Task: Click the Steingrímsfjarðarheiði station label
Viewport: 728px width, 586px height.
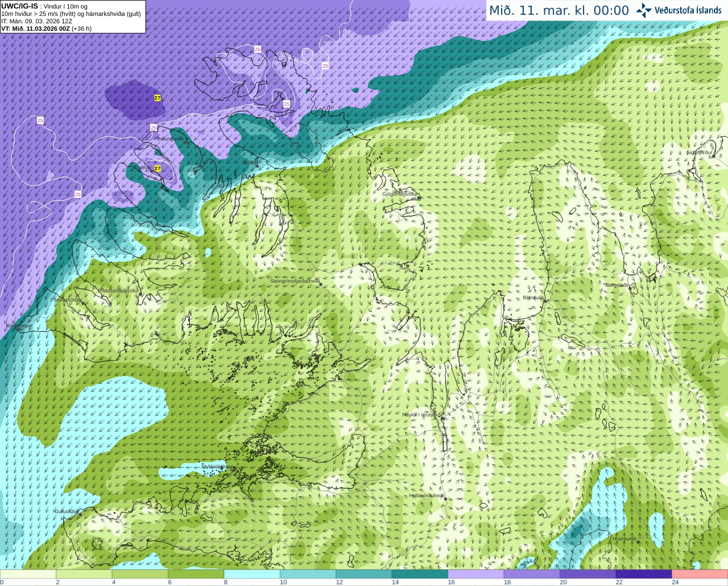Action: coord(295,281)
